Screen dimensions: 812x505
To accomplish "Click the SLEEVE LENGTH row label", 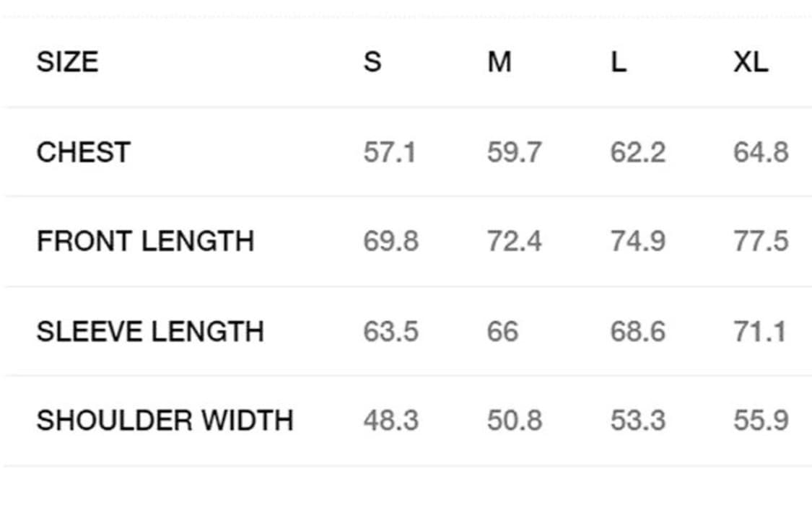I will click(x=150, y=331).
